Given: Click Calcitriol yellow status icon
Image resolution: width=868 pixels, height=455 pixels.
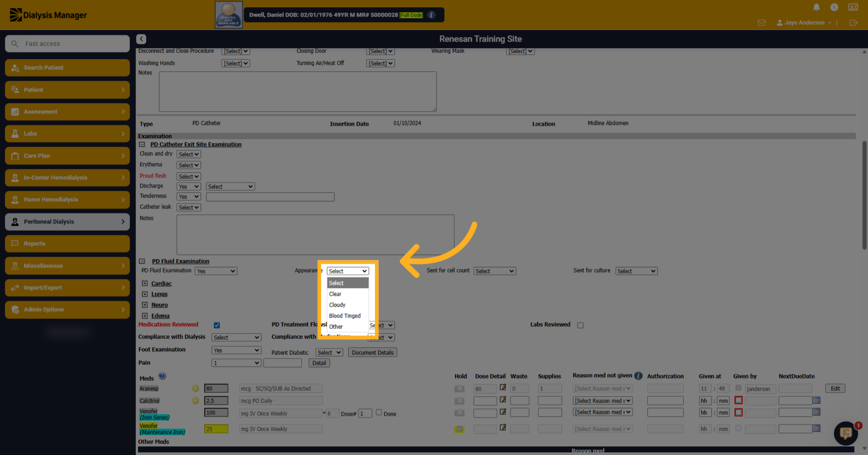Looking at the screenshot, I should tap(195, 401).
